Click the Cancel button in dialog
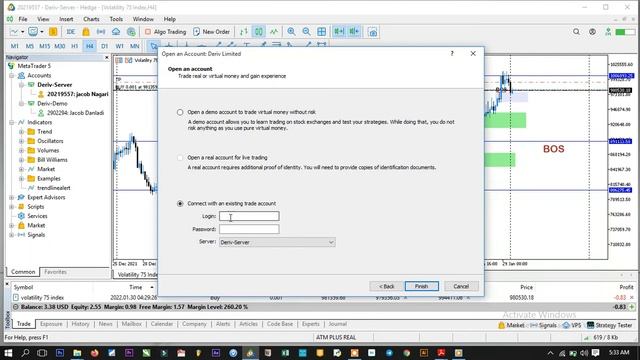This screenshot has width=640, height=360. [x=461, y=286]
